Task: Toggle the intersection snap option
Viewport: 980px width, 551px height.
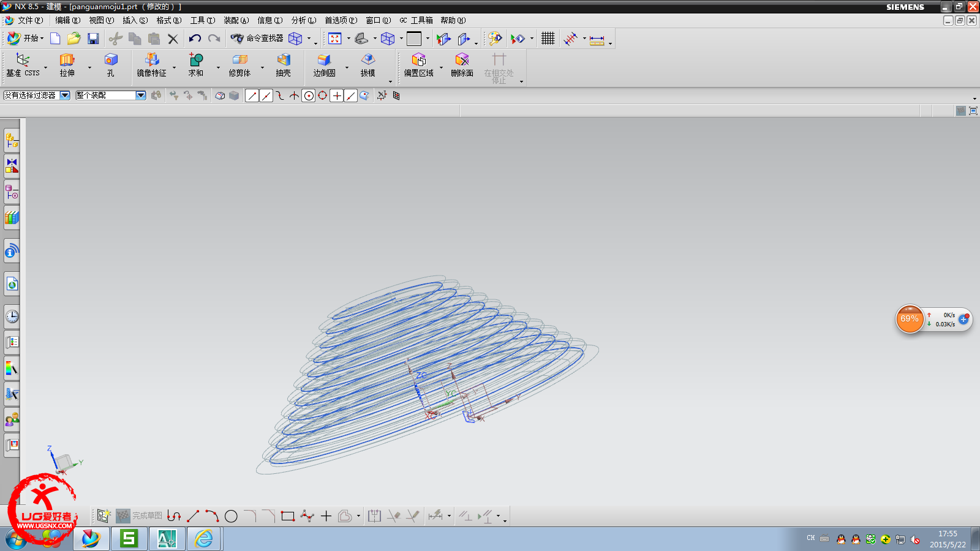Action: (x=295, y=96)
